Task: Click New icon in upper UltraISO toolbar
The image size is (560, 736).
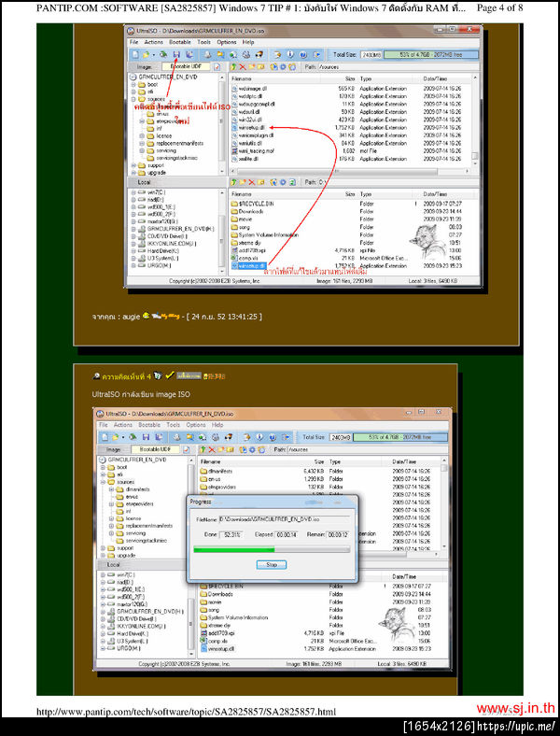Action: (135, 54)
